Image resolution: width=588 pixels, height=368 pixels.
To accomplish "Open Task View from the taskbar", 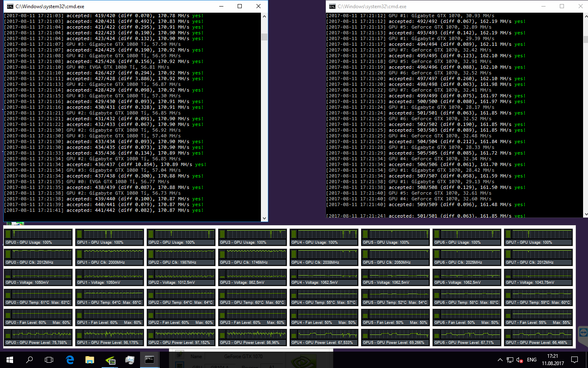I will tap(49, 360).
